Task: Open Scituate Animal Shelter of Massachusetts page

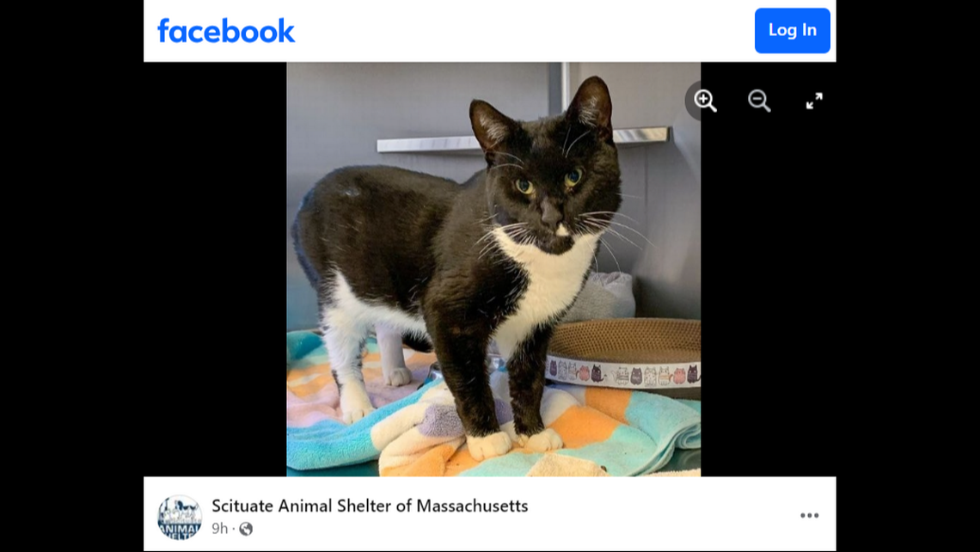Action: click(370, 506)
